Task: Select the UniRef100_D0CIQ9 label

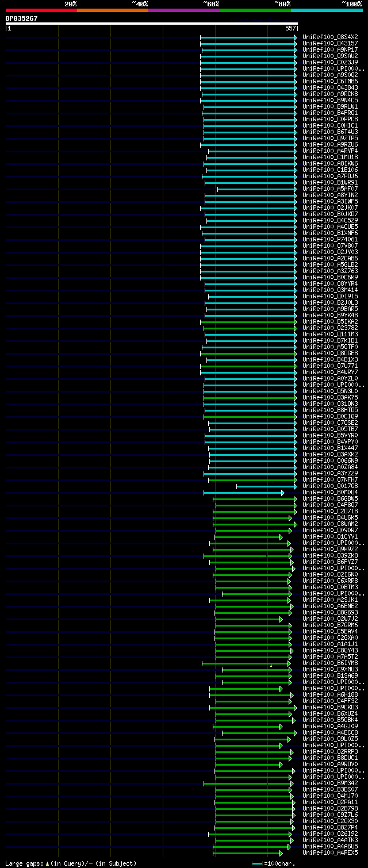Action: click(330, 416)
